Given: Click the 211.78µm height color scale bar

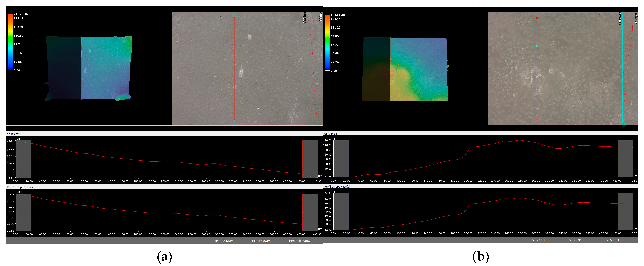Looking at the screenshot, I should pos(10,42).
